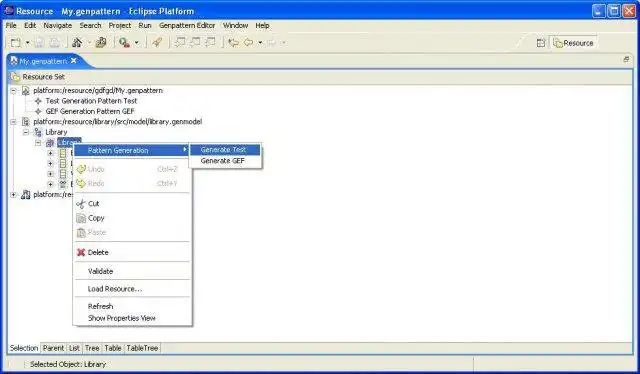Maximize the editor using the top-right restore icon
The image size is (640, 374).
(x=626, y=60)
